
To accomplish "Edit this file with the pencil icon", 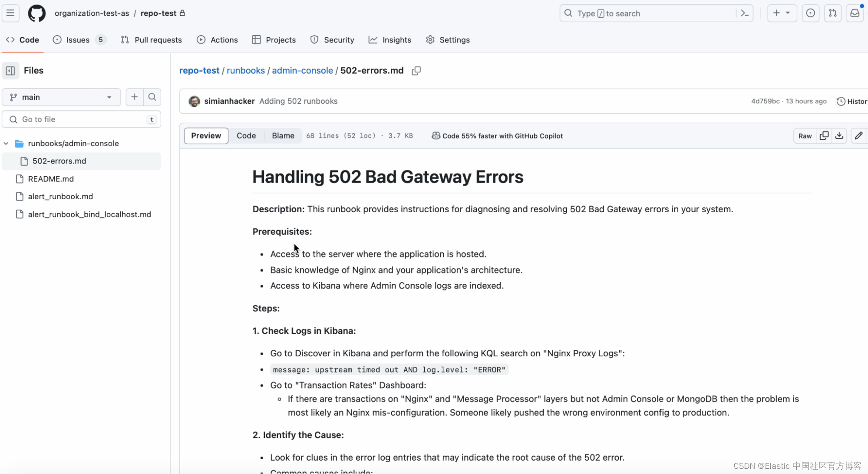I will pyautogui.click(x=858, y=136).
